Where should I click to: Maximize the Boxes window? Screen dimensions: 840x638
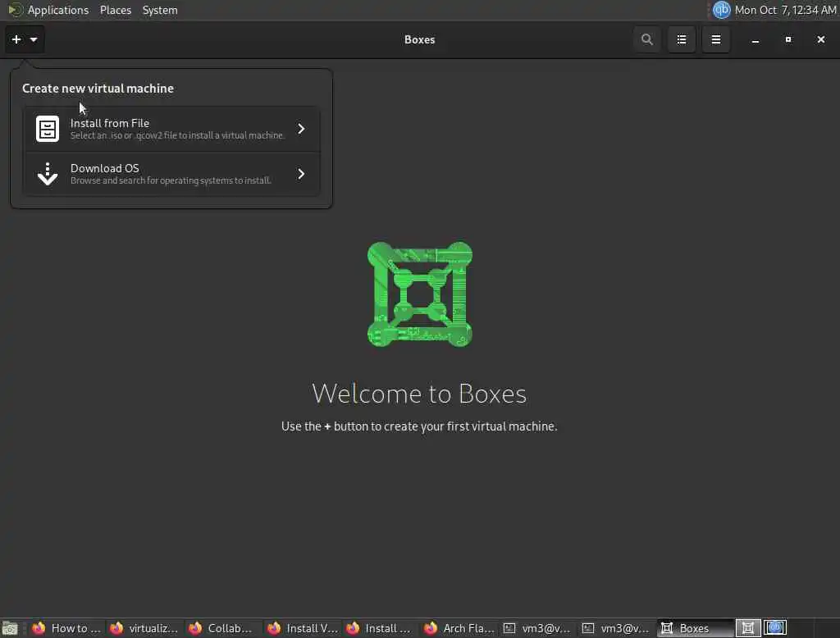788,39
